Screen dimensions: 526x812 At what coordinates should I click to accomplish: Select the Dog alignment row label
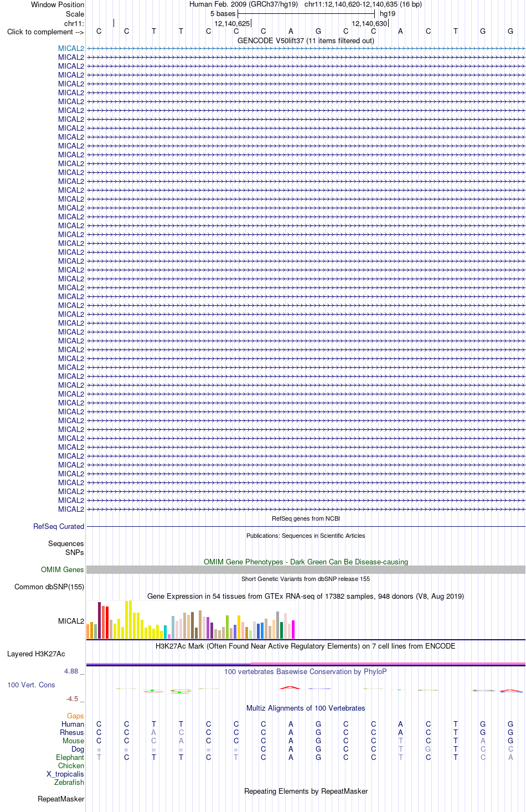tap(78, 749)
